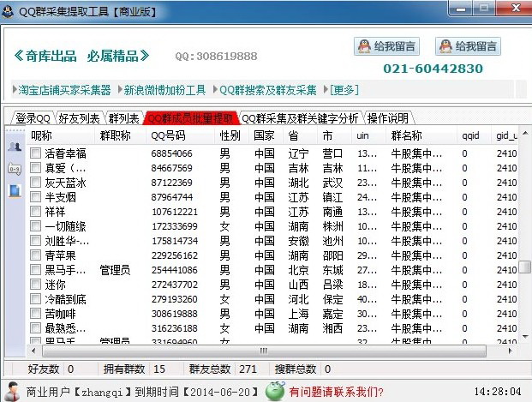Sort by the 市 column header
The image size is (532, 402).
coord(335,135)
